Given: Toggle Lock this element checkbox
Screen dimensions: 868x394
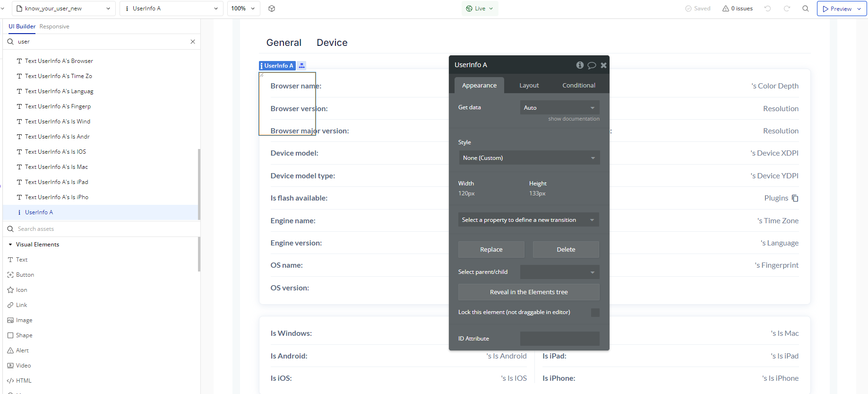Looking at the screenshot, I should [x=595, y=313].
